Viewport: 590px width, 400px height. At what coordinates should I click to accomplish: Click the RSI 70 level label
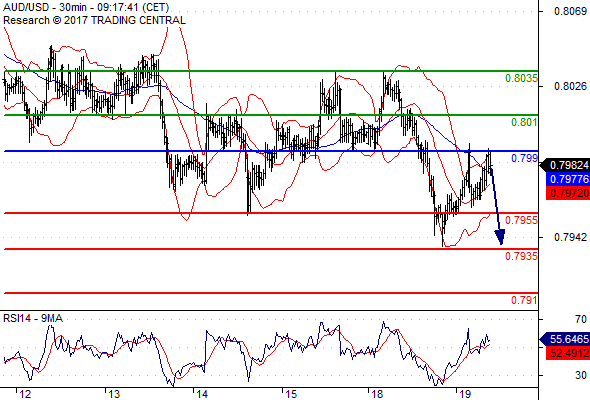click(x=581, y=319)
